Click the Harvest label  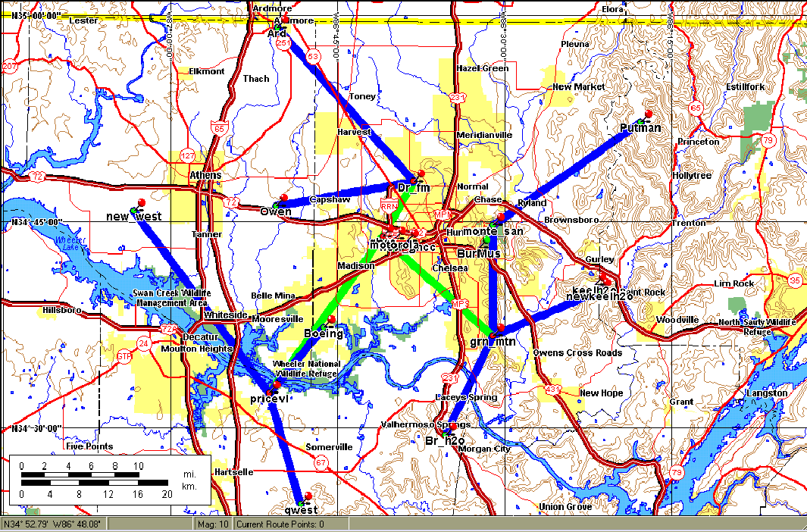pos(354,132)
